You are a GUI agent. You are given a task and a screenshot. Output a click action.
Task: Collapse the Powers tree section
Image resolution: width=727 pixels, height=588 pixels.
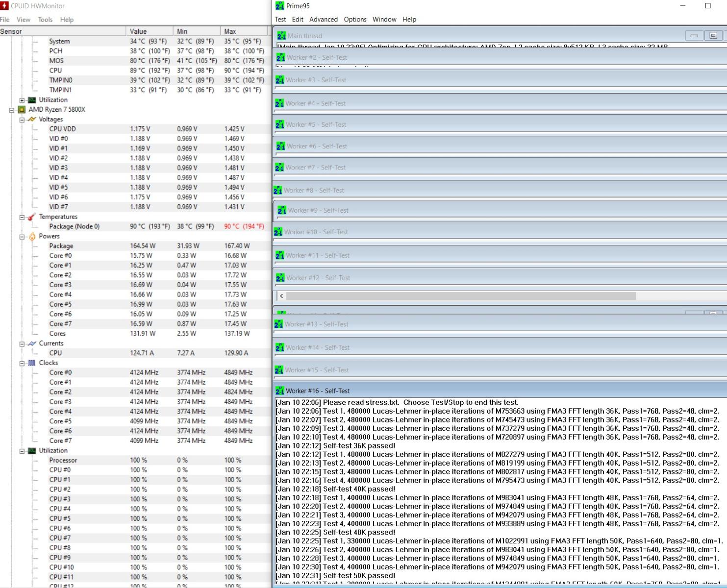[22, 237]
